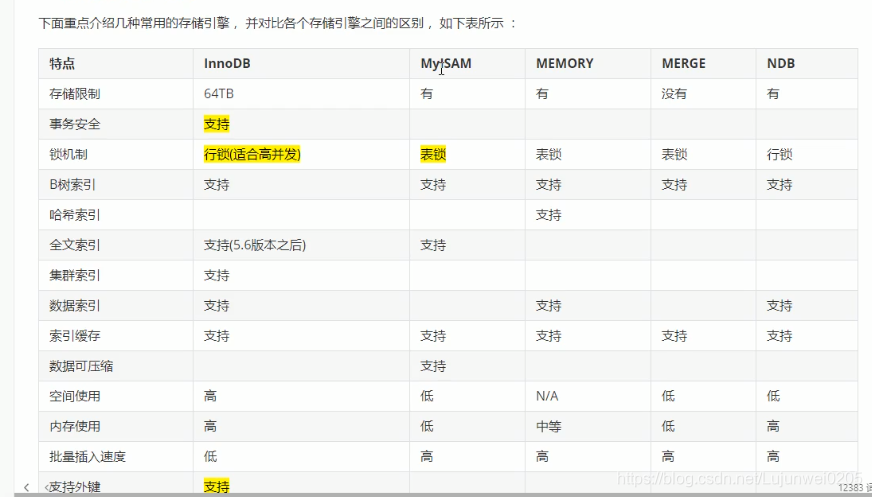Click the 支持(5.6版本之后) cell

pos(255,245)
